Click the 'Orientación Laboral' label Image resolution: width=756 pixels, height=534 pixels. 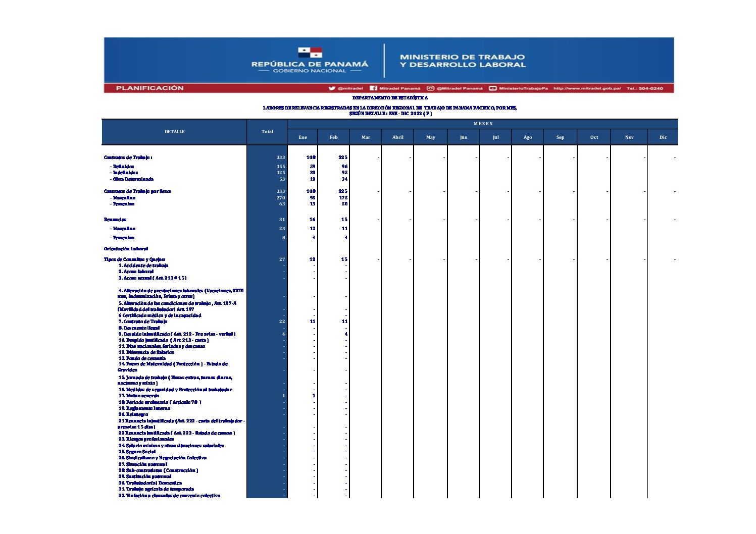pos(126,249)
